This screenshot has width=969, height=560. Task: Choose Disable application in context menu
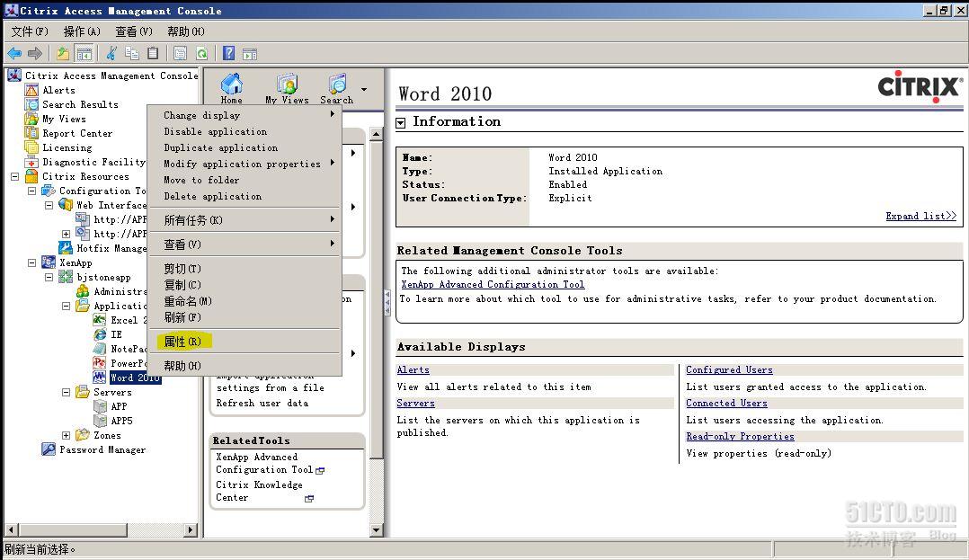pyautogui.click(x=244, y=131)
